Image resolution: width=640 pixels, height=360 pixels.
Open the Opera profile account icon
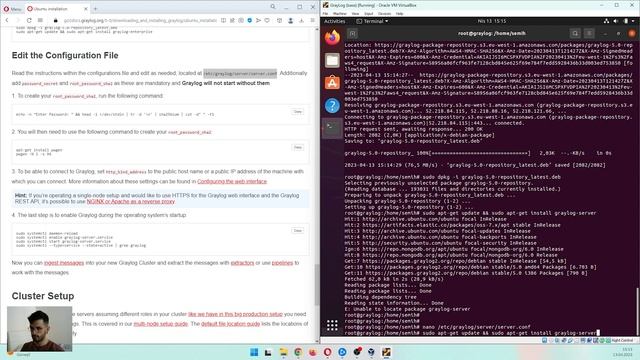pos(291,20)
